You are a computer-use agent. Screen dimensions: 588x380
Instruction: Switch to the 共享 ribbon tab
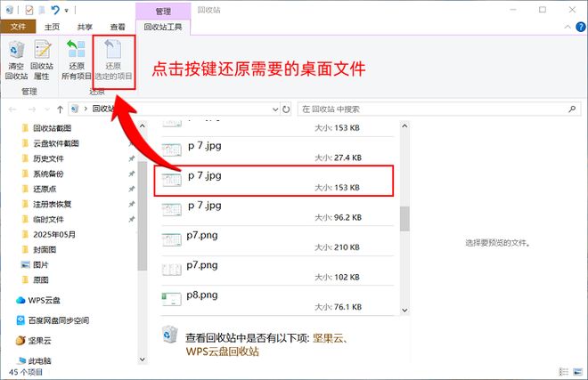[85, 27]
